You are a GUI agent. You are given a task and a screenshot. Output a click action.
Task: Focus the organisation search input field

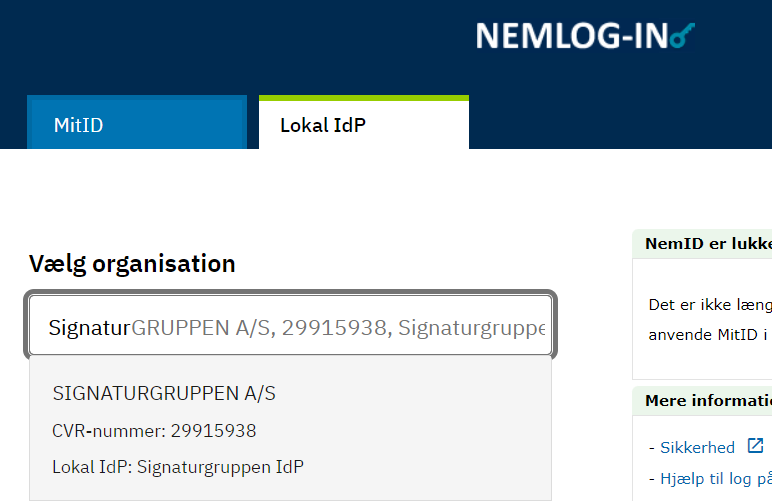click(x=290, y=326)
